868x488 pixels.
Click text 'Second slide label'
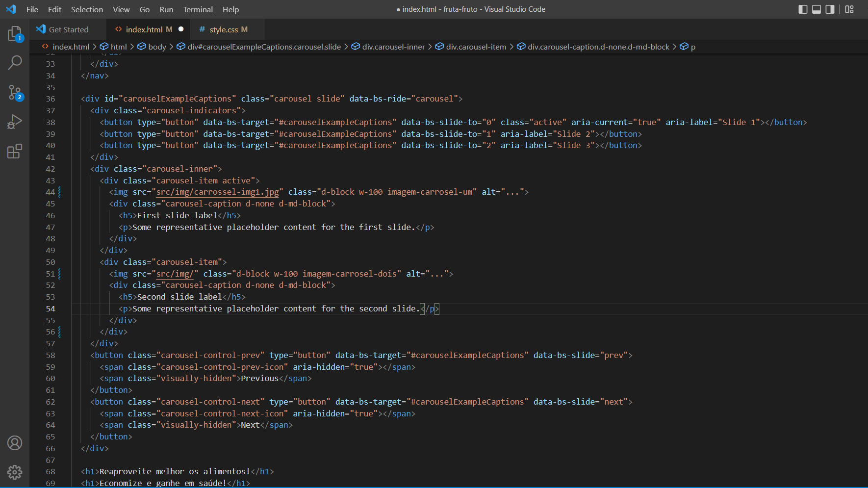(x=179, y=297)
